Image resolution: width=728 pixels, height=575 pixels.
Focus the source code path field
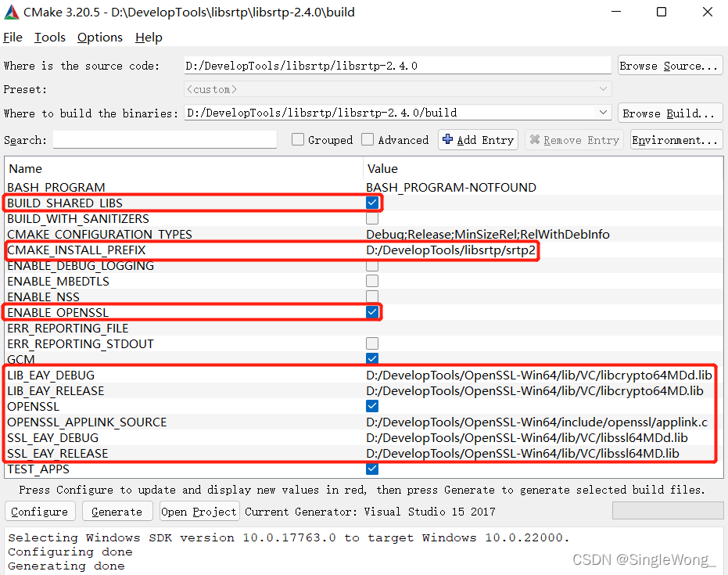click(x=397, y=66)
